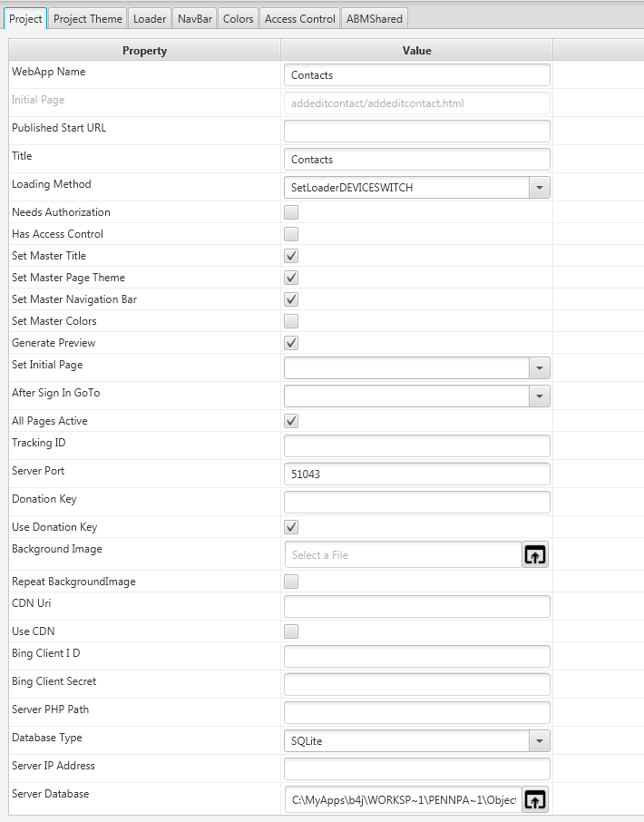
Task: Select the Access Control tab
Action: (300, 18)
